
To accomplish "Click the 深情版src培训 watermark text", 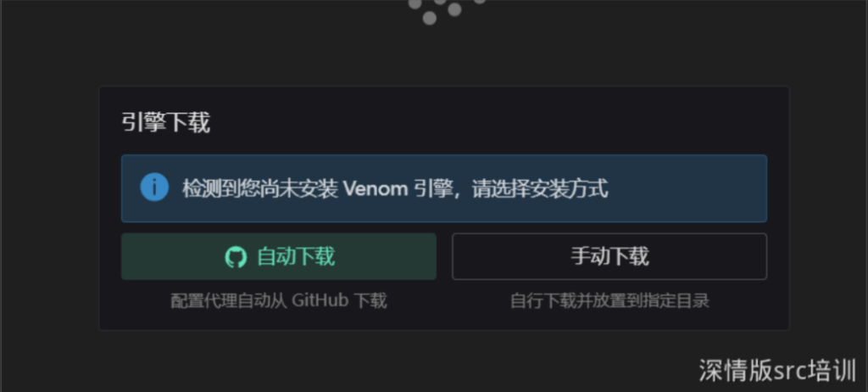I will (777, 371).
